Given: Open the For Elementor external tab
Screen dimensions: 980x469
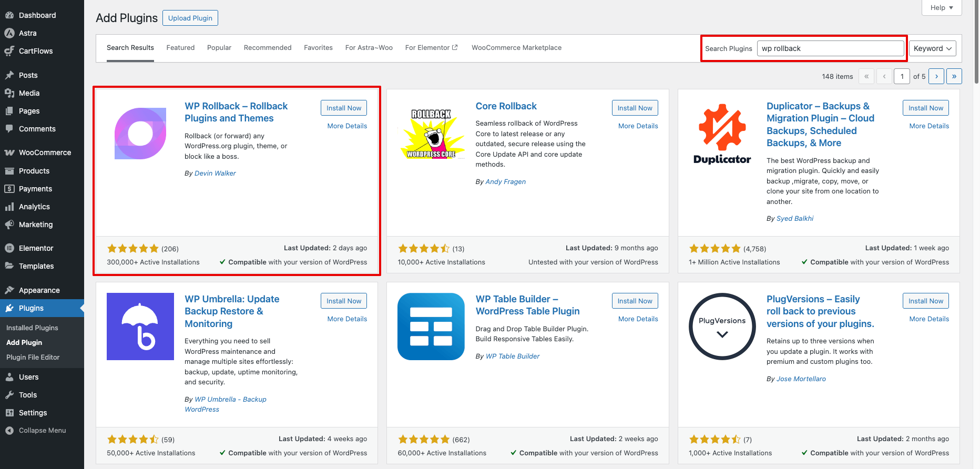Looking at the screenshot, I should point(432,48).
